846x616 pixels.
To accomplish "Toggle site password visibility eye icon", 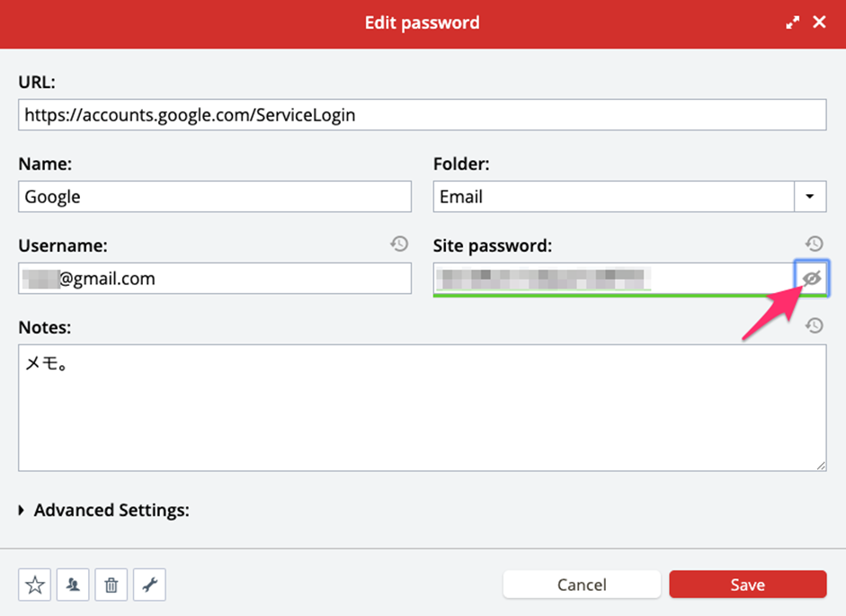I will (811, 278).
